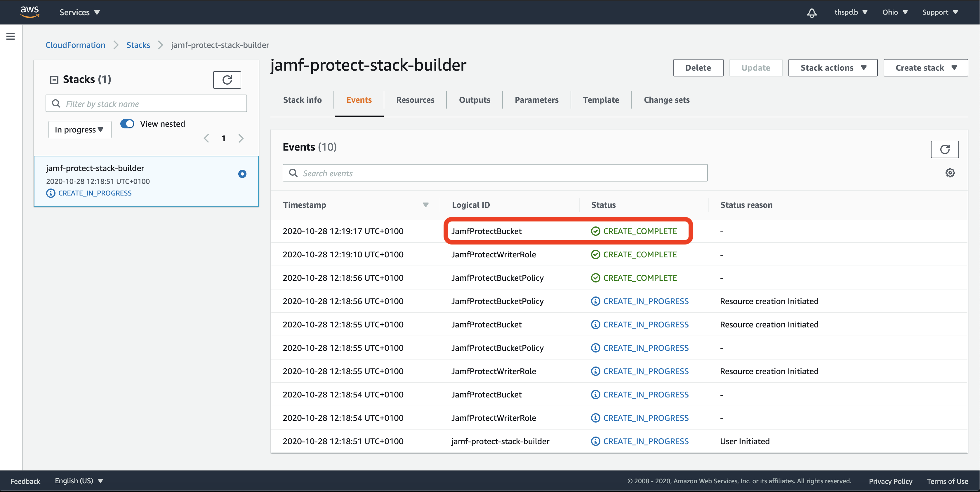Open In progress filter dropdown

coord(80,130)
